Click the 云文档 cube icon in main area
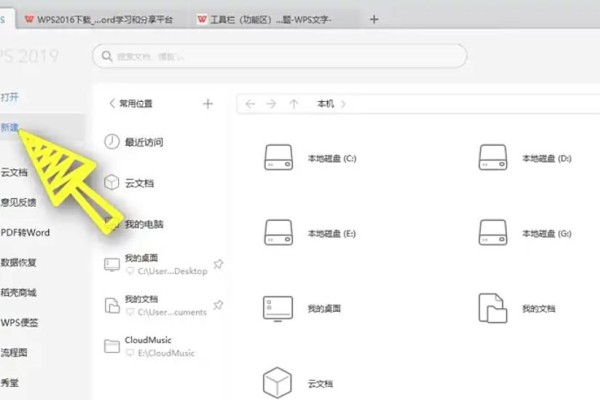Image resolution: width=600 pixels, height=400 pixels. tap(277, 382)
